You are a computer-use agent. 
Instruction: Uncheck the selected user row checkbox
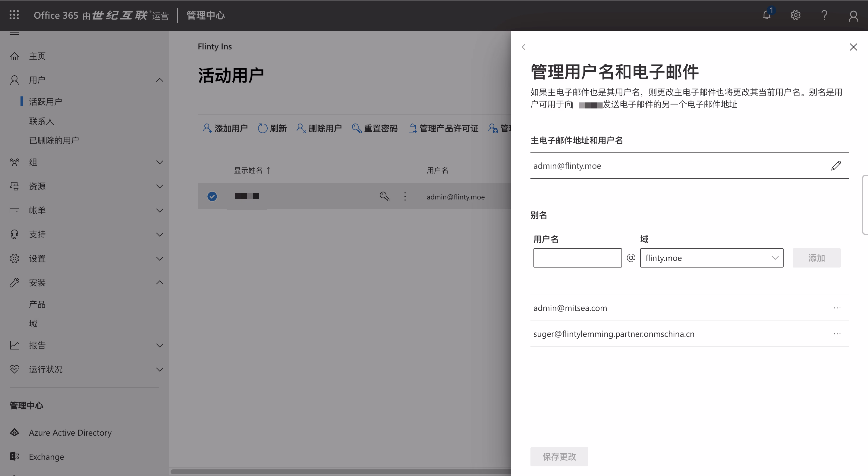point(212,196)
